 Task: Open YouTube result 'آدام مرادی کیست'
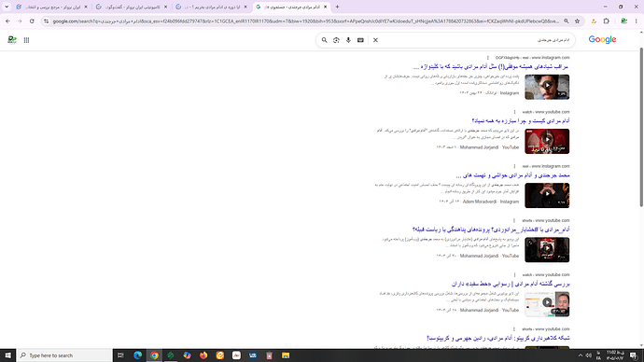tap(521, 120)
